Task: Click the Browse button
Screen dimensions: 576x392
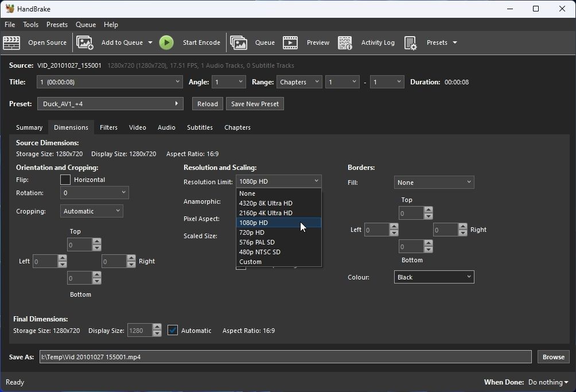Action: pos(553,357)
